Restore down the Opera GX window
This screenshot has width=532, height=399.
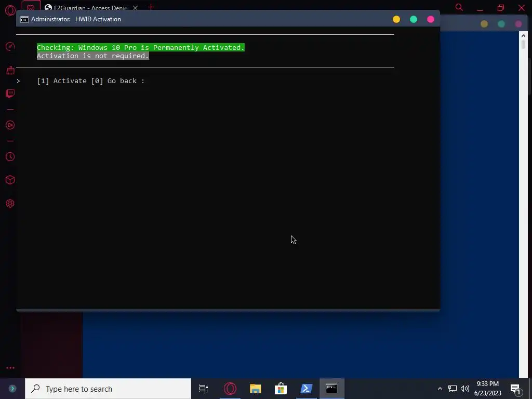501,8
